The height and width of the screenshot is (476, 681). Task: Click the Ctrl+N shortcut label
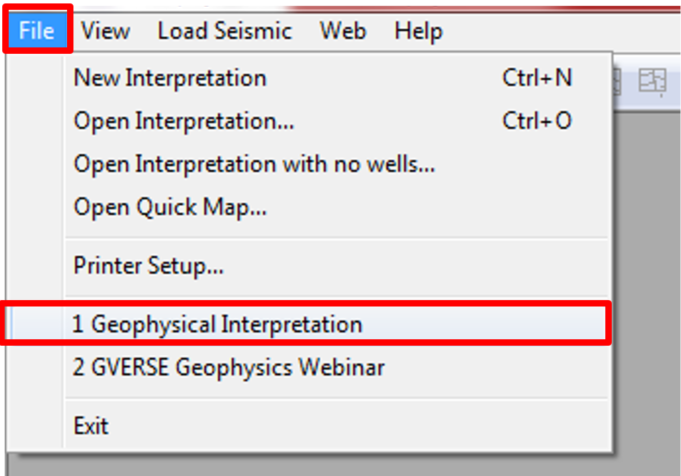tap(537, 78)
